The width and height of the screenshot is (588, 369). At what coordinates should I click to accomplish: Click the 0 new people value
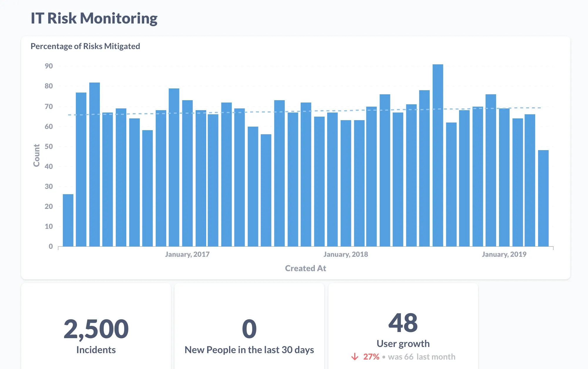249,329
